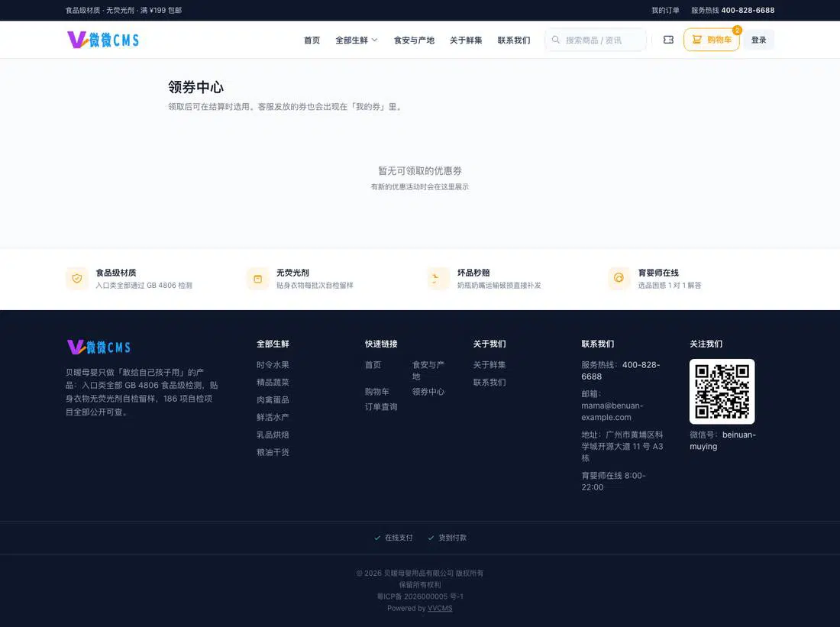This screenshot has height=627, width=840.
Task: Open footer quick link 食安与产地
Action: [428, 370]
